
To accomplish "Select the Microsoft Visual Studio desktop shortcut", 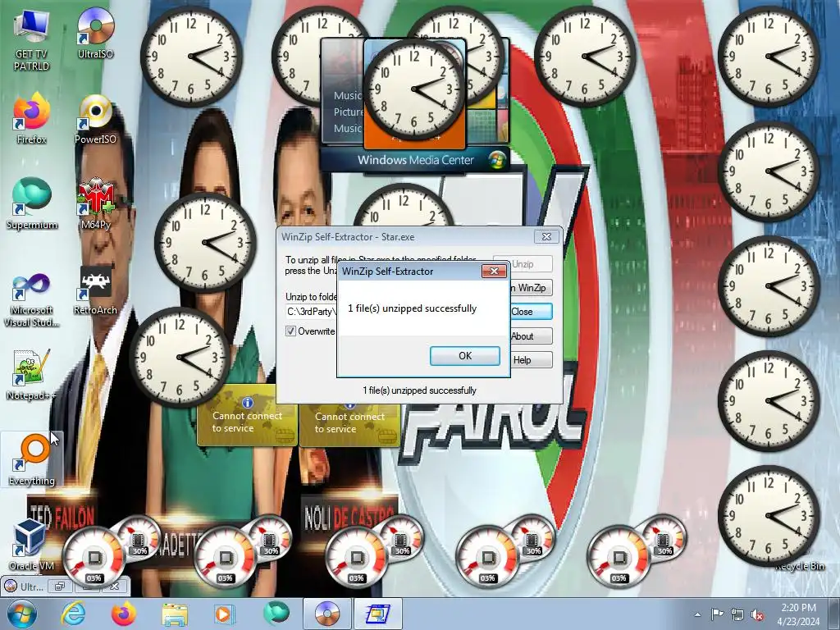I will pyautogui.click(x=31, y=300).
